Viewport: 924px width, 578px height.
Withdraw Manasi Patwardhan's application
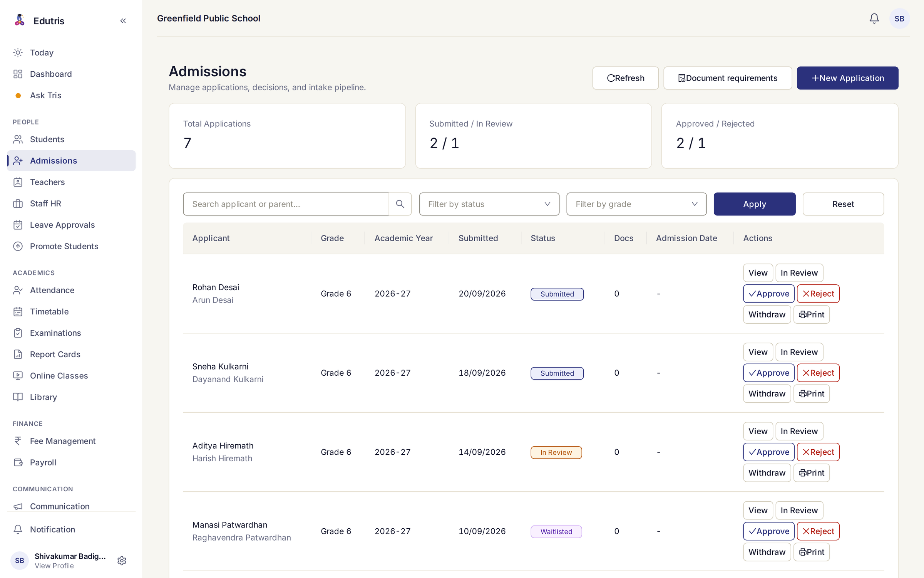pyautogui.click(x=767, y=552)
